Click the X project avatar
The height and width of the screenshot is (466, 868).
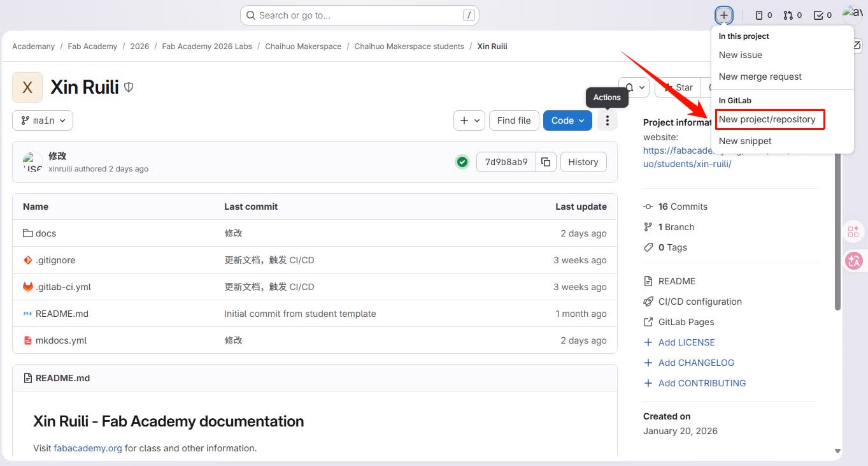pos(27,87)
